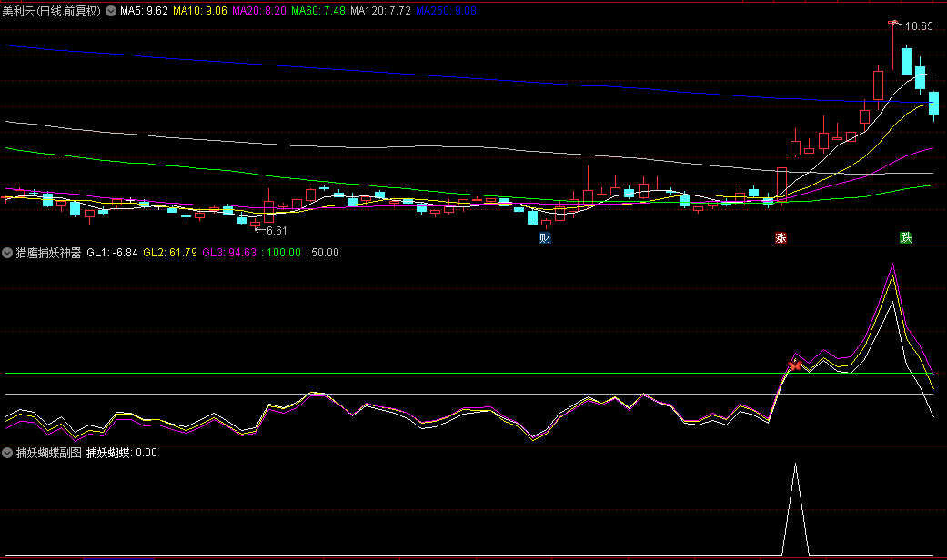Click the white spike peak in 捕妖蝴蝶 panel
The image size is (947, 560).
(x=795, y=465)
